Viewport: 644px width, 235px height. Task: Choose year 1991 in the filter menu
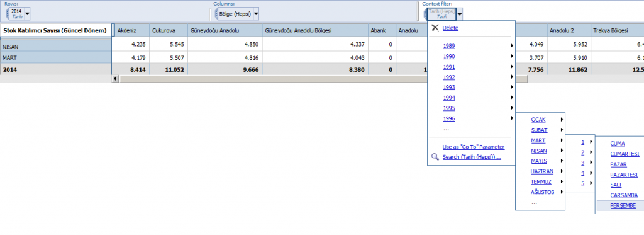click(x=449, y=67)
